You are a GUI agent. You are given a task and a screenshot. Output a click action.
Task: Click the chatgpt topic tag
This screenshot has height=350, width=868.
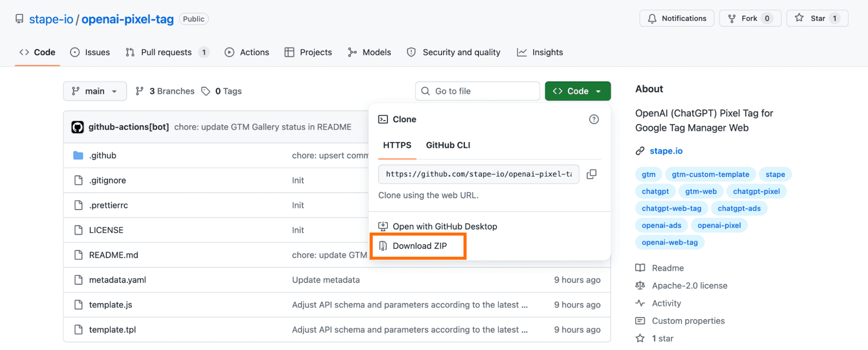pyautogui.click(x=655, y=191)
